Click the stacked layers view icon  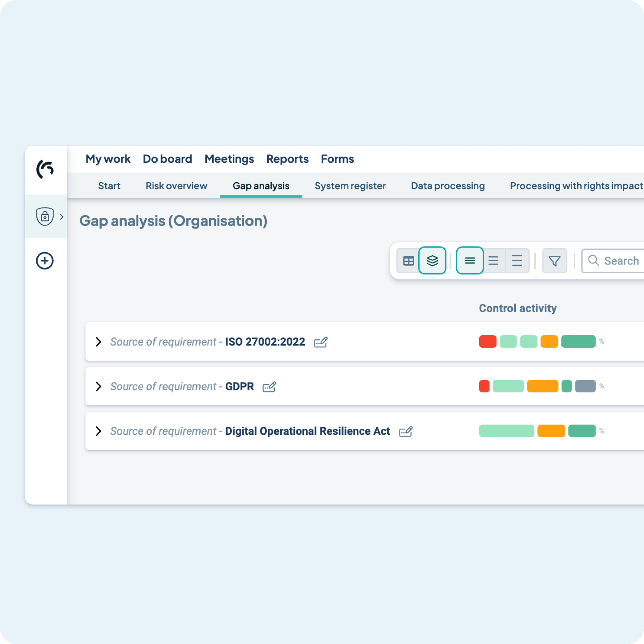432,260
